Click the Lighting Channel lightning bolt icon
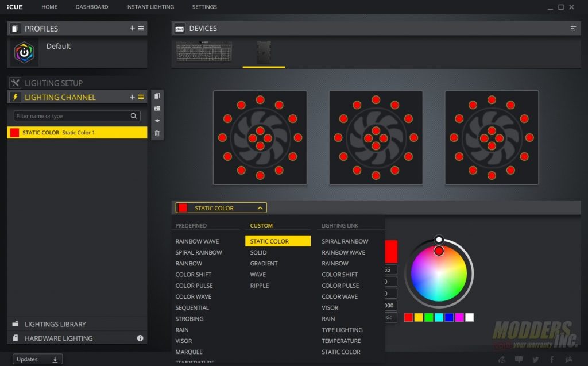 click(15, 97)
